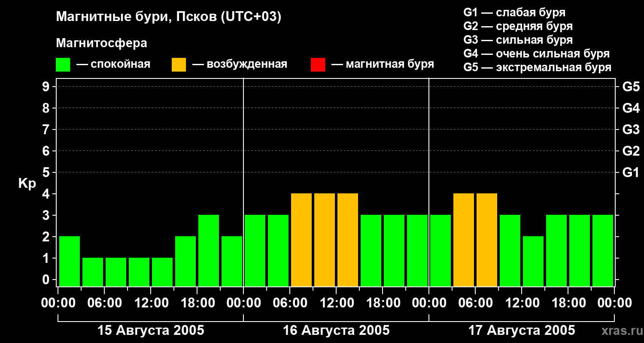
Task: Click the first orange bar on 16 Августа
Action: coord(301,240)
